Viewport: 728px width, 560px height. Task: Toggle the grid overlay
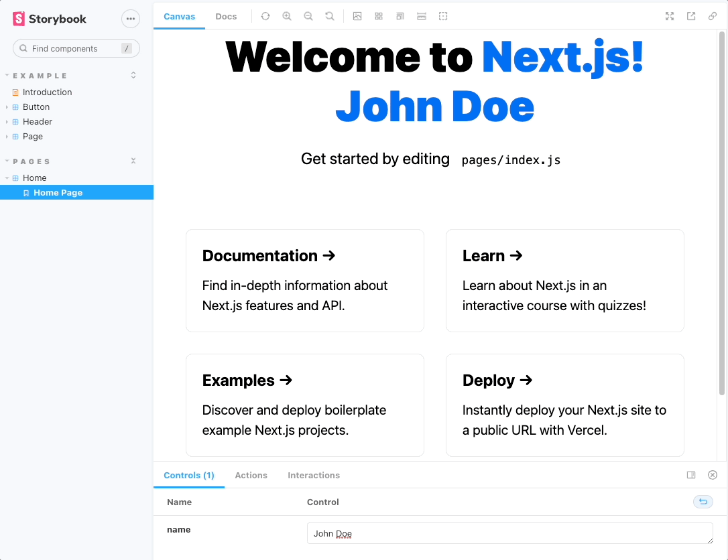tap(379, 16)
